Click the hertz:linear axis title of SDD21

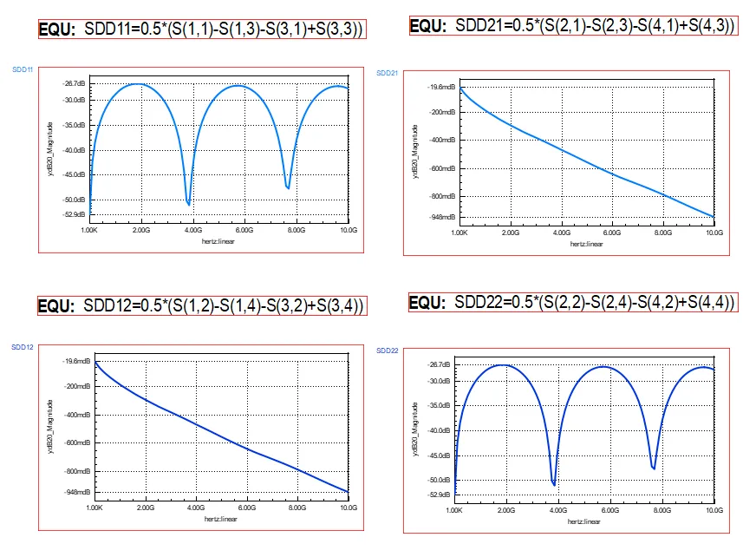(586, 245)
